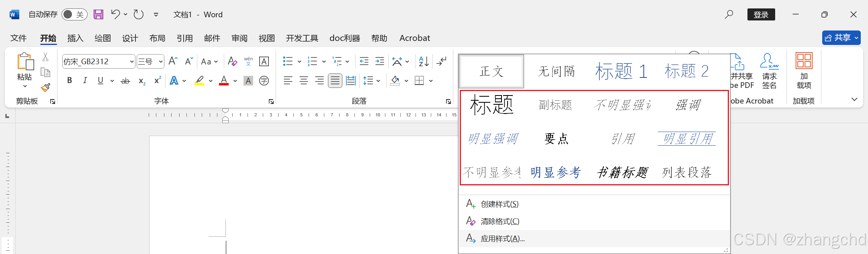Click the Cut scissors icon
Viewport: 868px width, 254px height.
[x=45, y=57]
